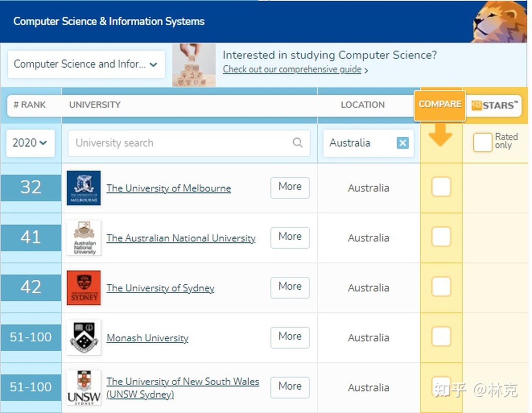This screenshot has width=532, height=413.
Task: Click More for The Australian National University
Action: click(x=290, y=238)
